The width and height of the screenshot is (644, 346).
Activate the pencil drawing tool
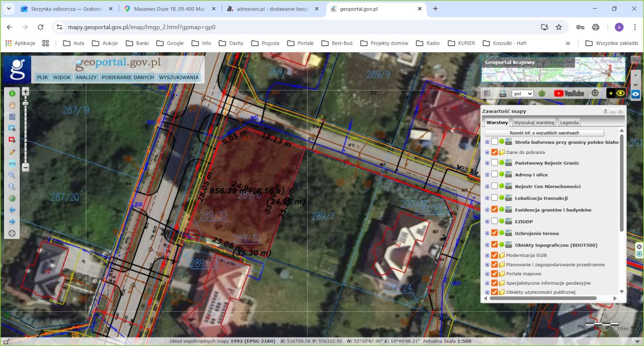[x=12, y=151]
